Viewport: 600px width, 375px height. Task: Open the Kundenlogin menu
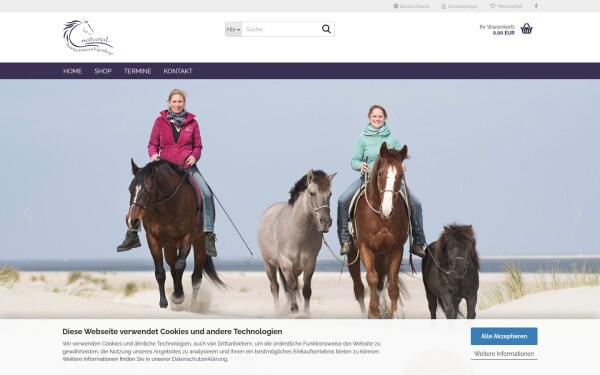(459, 6)
